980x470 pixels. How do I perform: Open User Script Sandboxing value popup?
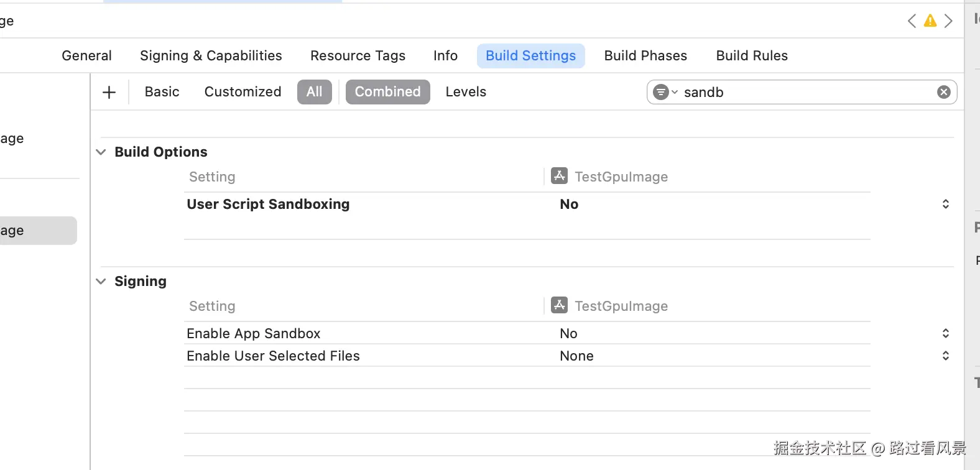click(945, 204)
